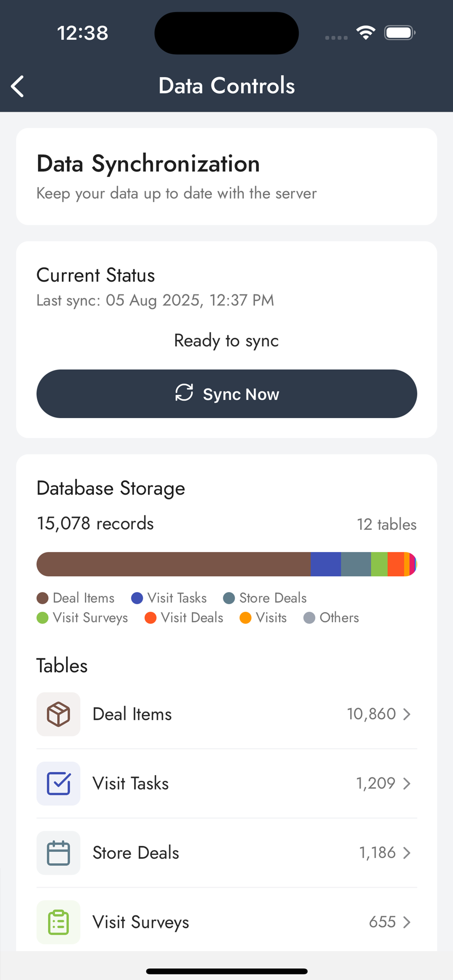453x980 pixels.
Task: Click the 655 record count
Action: (x=383, y=922)
